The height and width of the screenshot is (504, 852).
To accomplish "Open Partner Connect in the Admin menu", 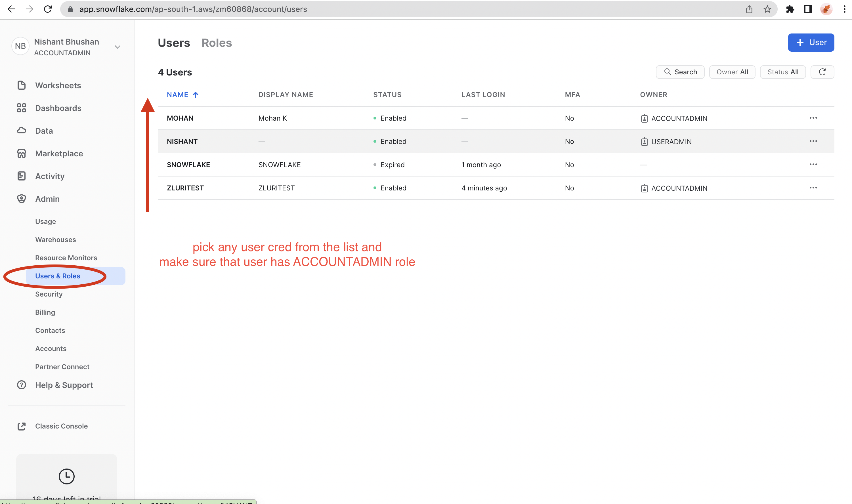I will pos(62,367).
